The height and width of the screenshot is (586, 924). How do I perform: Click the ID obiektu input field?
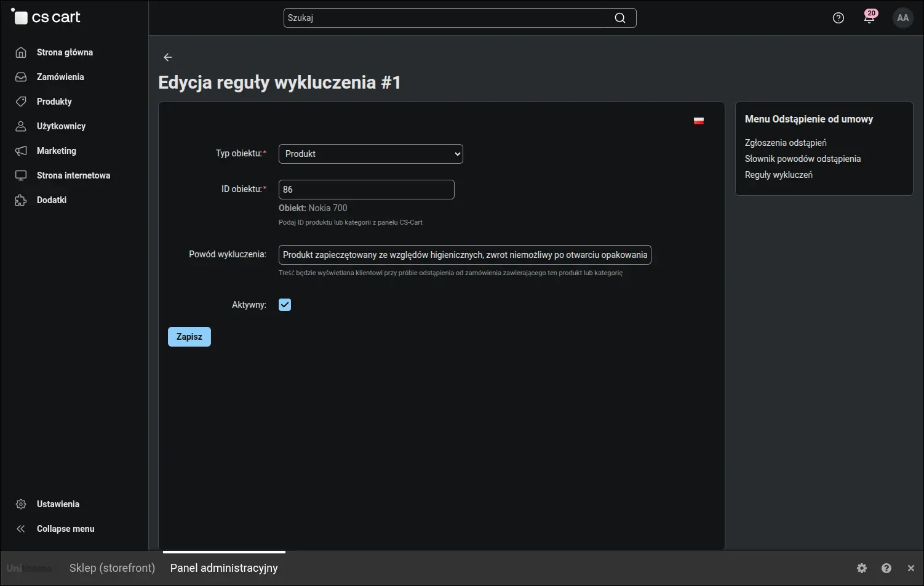[367, 190]
